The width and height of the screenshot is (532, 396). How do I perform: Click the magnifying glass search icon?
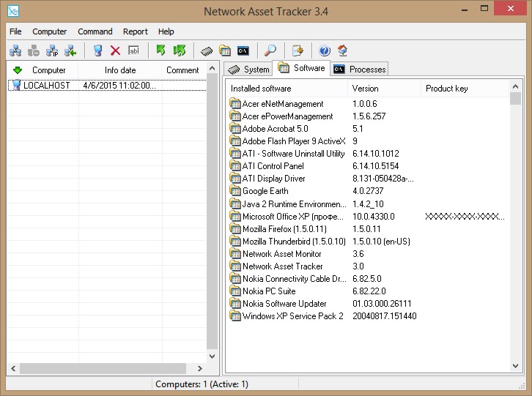coord(270,51)
